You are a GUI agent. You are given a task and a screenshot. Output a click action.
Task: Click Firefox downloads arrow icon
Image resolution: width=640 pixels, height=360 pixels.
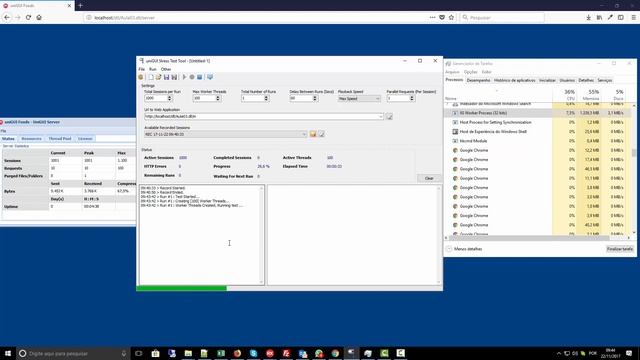point(589,18)
